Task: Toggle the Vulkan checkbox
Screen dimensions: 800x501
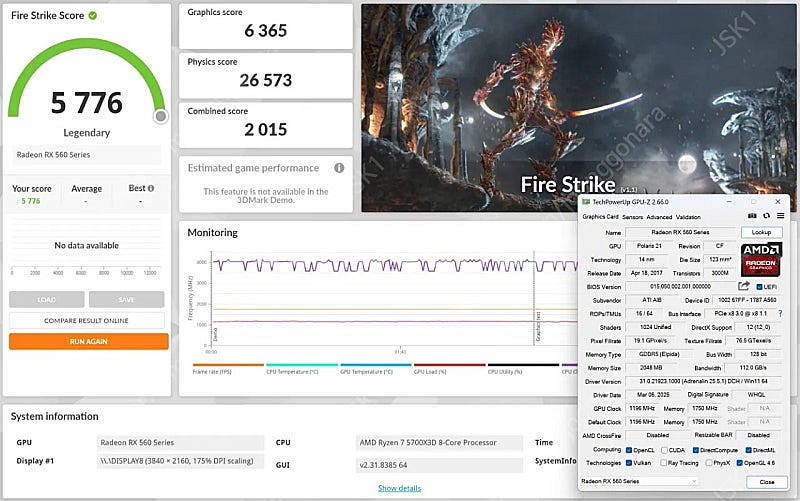Action: (x=629, y=463)
